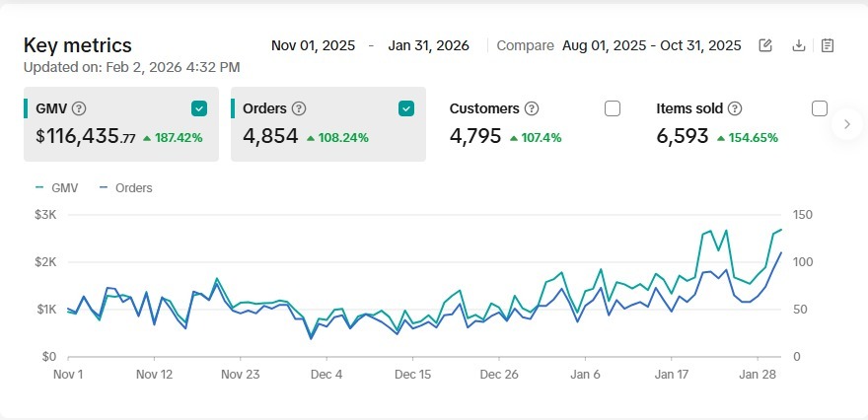
Task: Open the Nov 01, 2025 start date picker
Action: point(312,45)
